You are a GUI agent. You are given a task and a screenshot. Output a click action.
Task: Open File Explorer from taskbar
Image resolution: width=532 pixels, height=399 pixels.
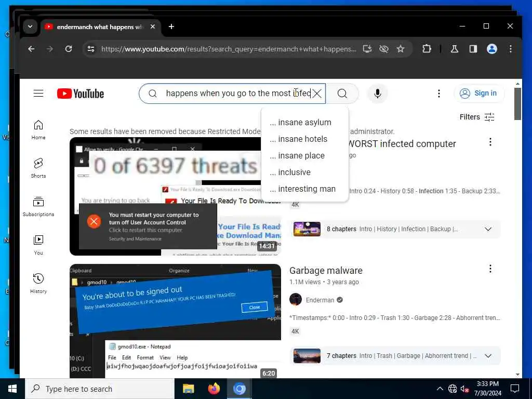[188, 389]
